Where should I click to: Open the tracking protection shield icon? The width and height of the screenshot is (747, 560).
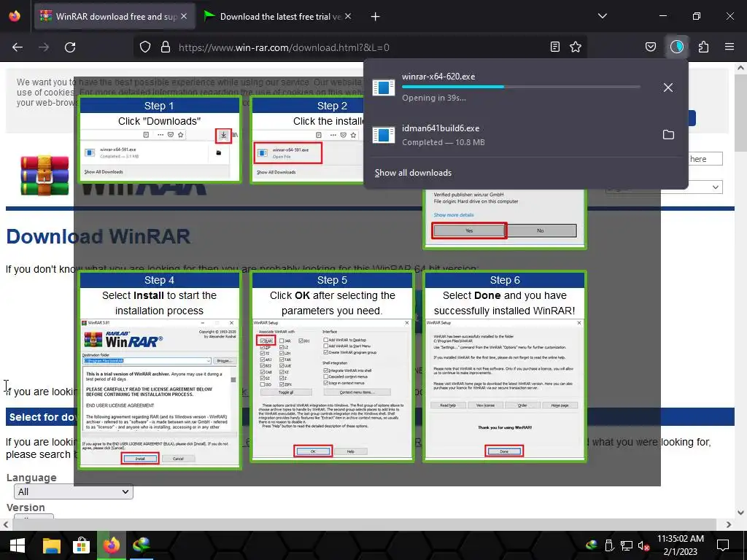click(145, 47)
